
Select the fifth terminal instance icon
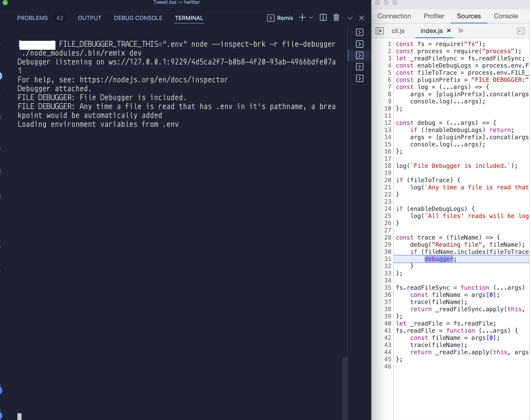click(359, 79)
